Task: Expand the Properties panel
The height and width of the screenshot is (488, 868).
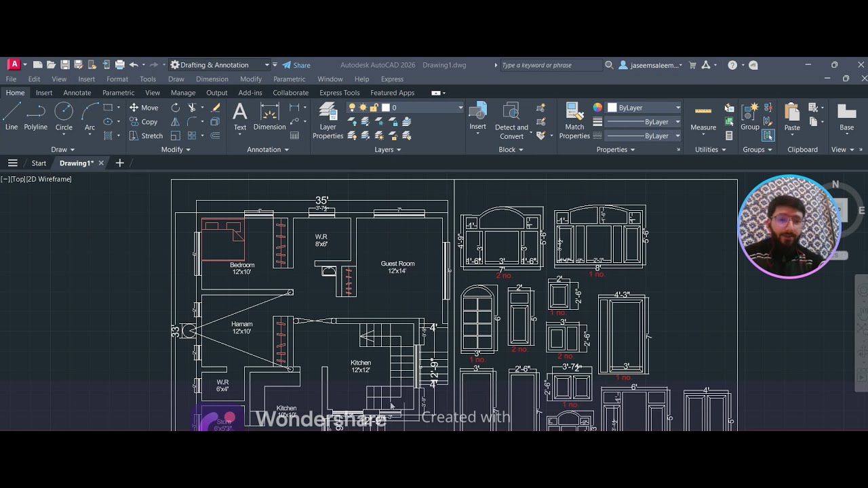Action: 616,150
